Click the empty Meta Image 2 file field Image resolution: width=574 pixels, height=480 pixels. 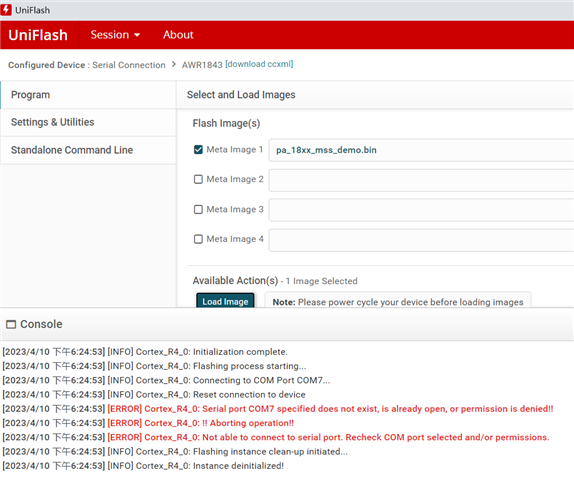click(x=421, y=180)
